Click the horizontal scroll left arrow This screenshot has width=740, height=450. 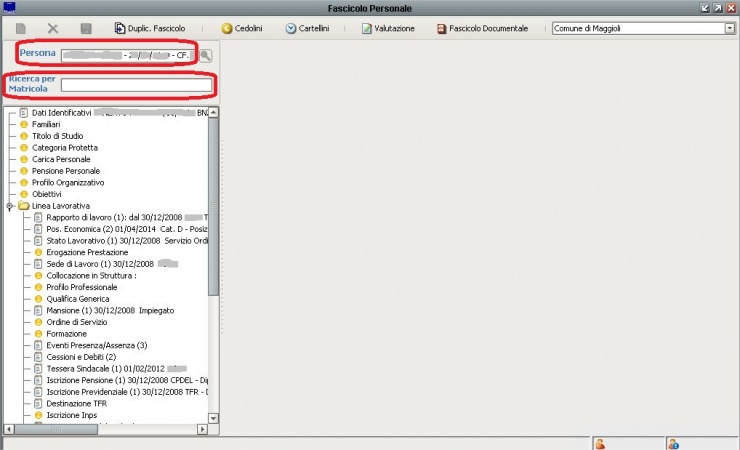tap(8, 429)
